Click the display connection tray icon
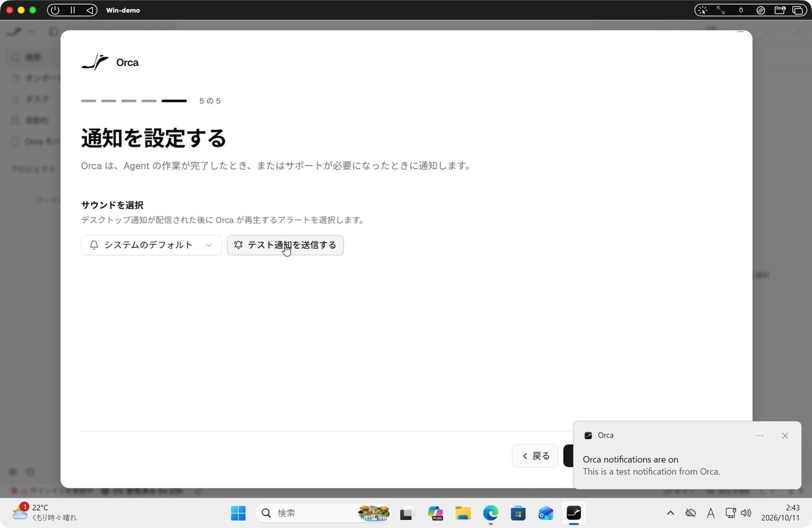Image resolution: width=812 pixels, height=528 pixels. click(730, 513)
